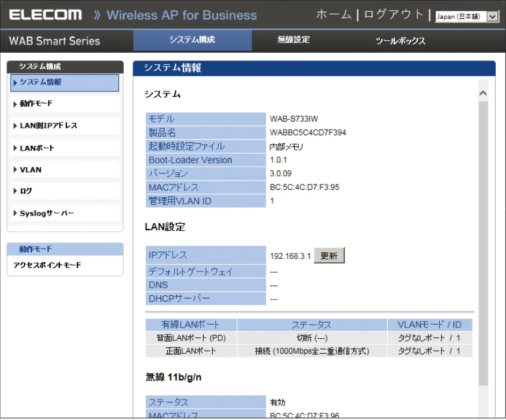
Task: Click the Wireless AP for Business heading
Action: click(x=182, y=15)
